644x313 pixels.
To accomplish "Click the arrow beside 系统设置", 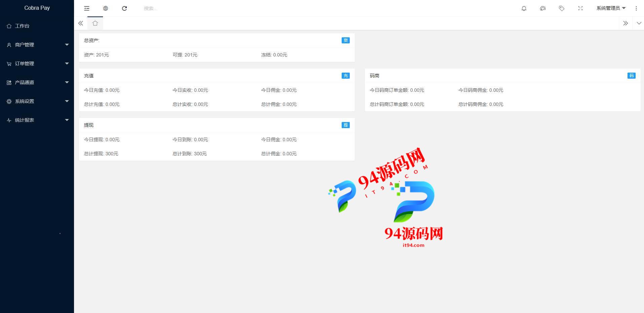I will point(67,101).
